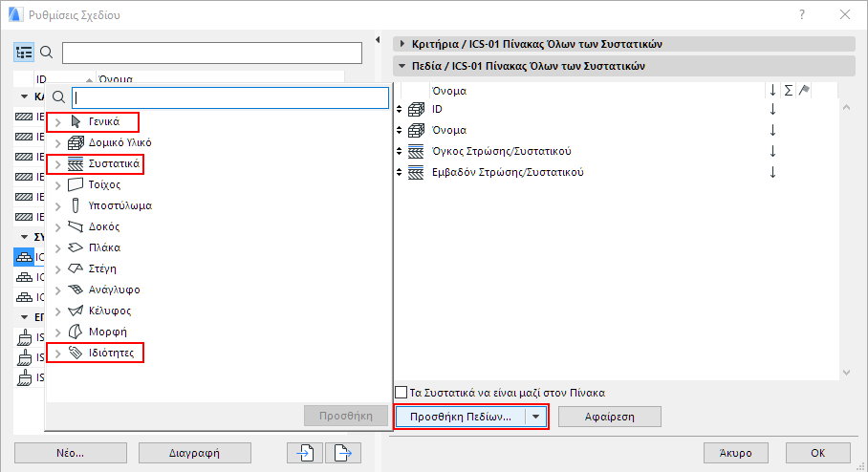The image size is (868, 472).
Task: Open the help question mark button
Action: pyautogui.click(x=802, y=14)
